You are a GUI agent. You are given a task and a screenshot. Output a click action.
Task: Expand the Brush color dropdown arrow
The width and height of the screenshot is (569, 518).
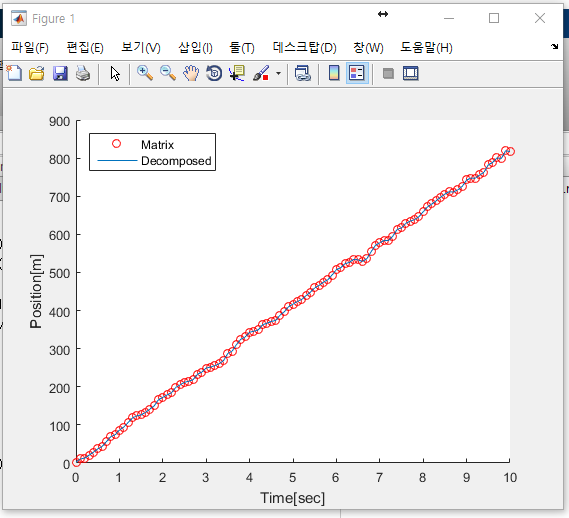click(x=278, y=73)
